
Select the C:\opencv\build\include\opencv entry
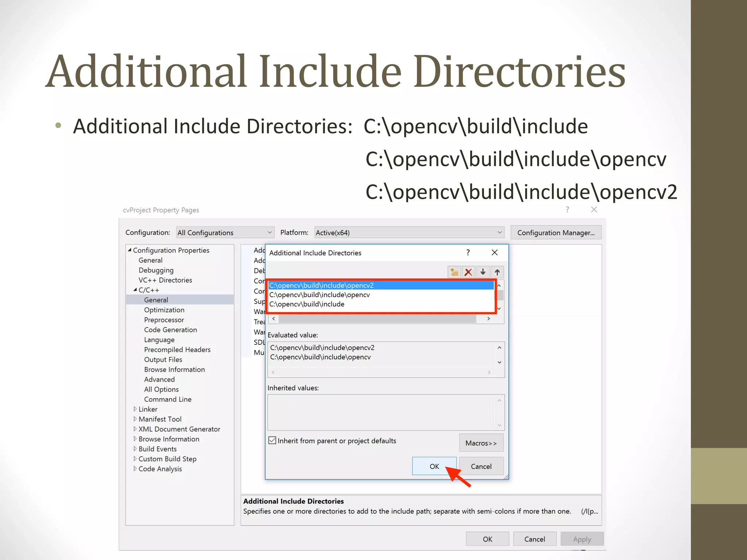click(x=320, y=295)
